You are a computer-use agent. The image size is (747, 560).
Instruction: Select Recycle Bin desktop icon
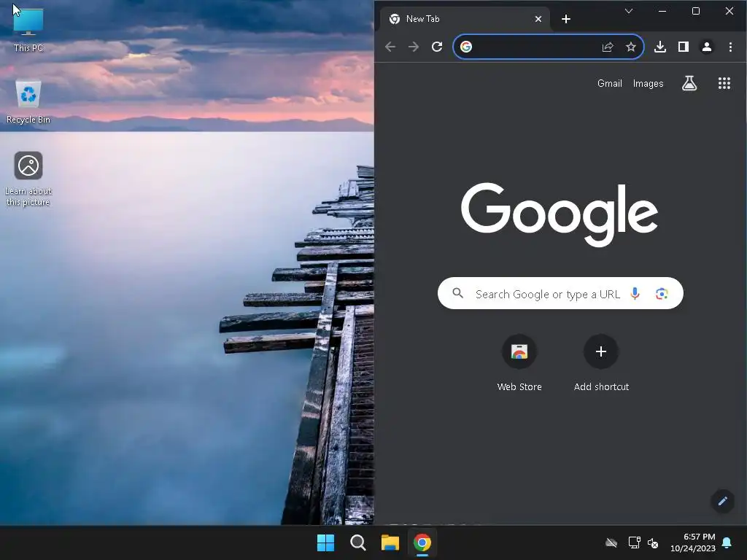point(28,101)
